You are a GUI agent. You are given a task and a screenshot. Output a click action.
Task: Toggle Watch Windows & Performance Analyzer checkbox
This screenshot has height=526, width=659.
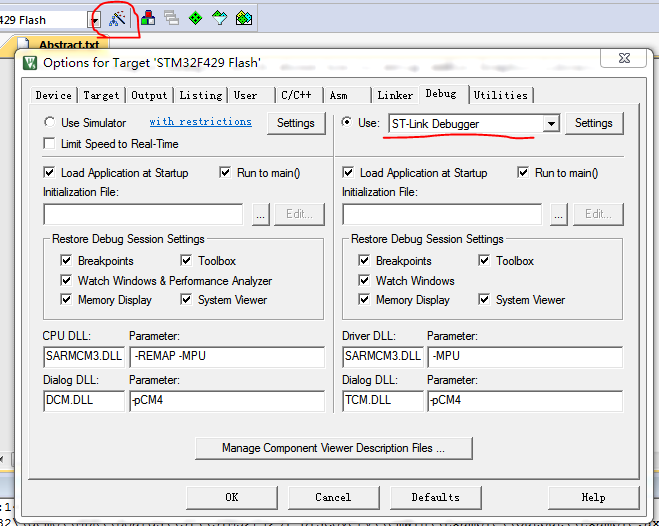pos(66,280)
